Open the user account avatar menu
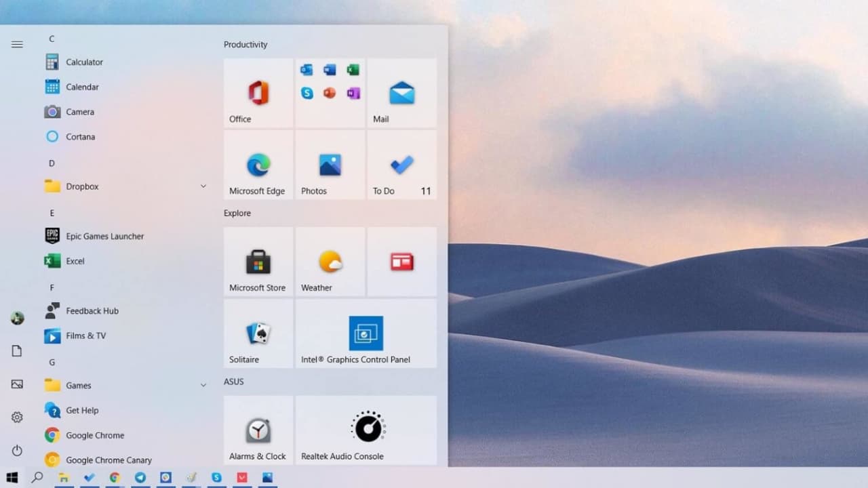 (17, 318)
